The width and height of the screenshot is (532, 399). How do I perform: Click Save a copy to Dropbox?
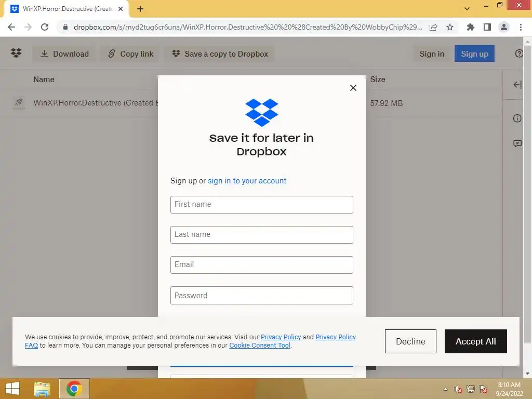coord(220,54)
